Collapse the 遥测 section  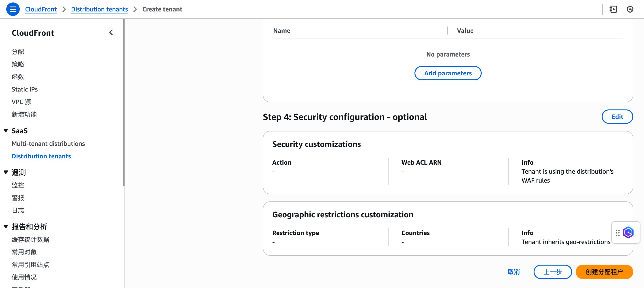tap(6, 172)
